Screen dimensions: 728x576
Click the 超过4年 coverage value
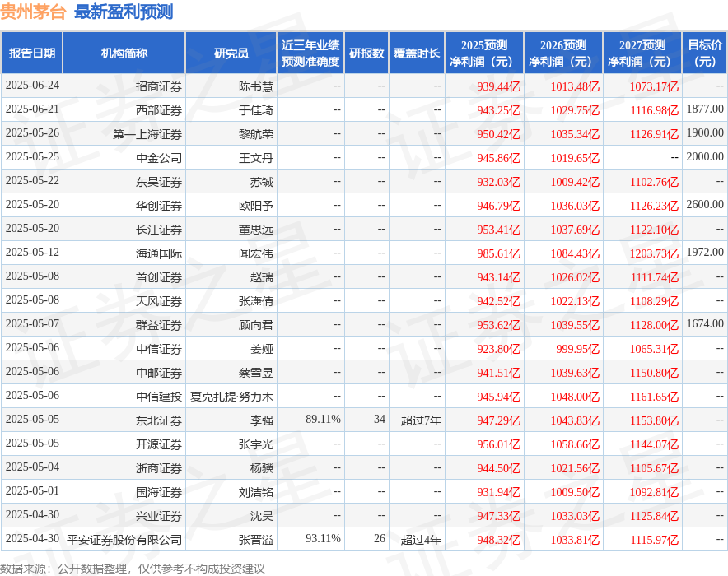tap(421, 541)
